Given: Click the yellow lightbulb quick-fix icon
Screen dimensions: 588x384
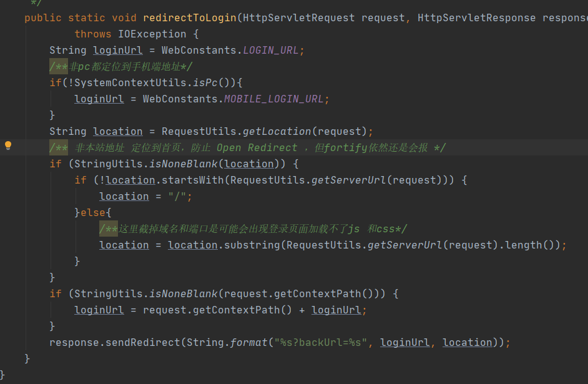Looking at the screenshot, I should tap(8, 146).
